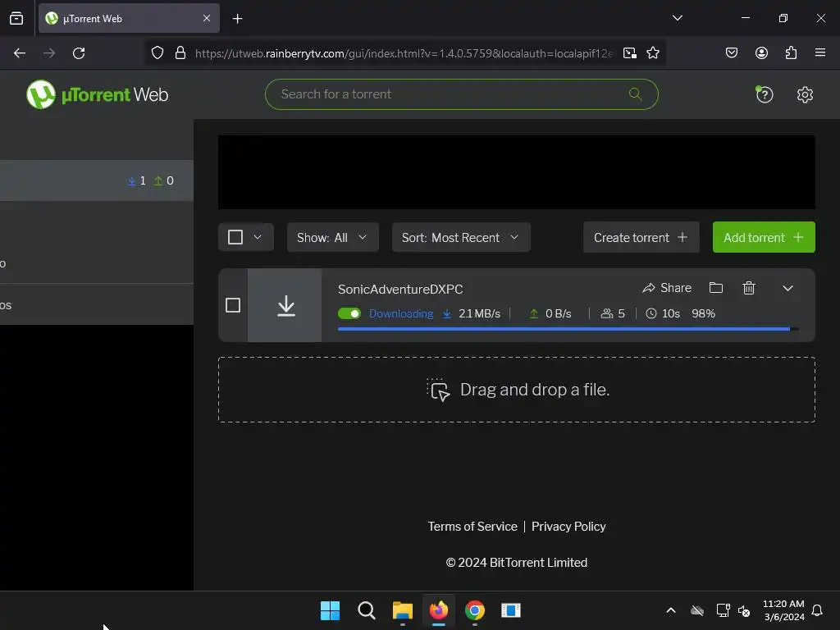Click the Drag and drop a file area
This screenshot has width=840, height=630.
tap(517, 390)
